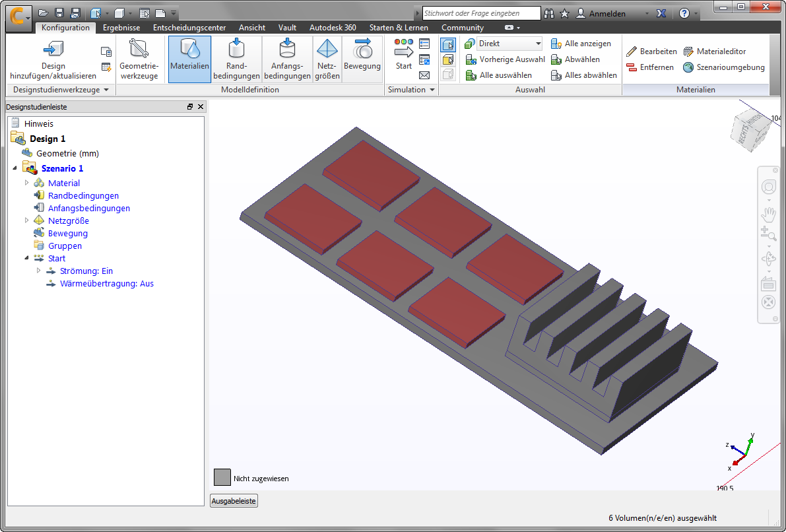Click Abwählen in Auswahl panel

pos(575,59)
